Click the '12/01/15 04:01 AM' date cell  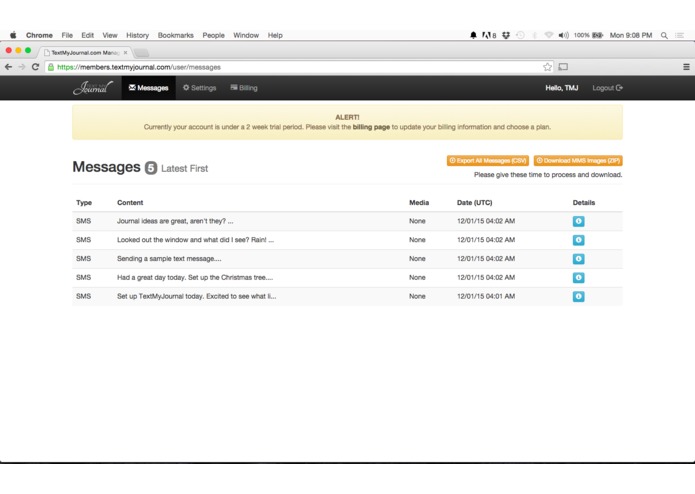[486, 296]
